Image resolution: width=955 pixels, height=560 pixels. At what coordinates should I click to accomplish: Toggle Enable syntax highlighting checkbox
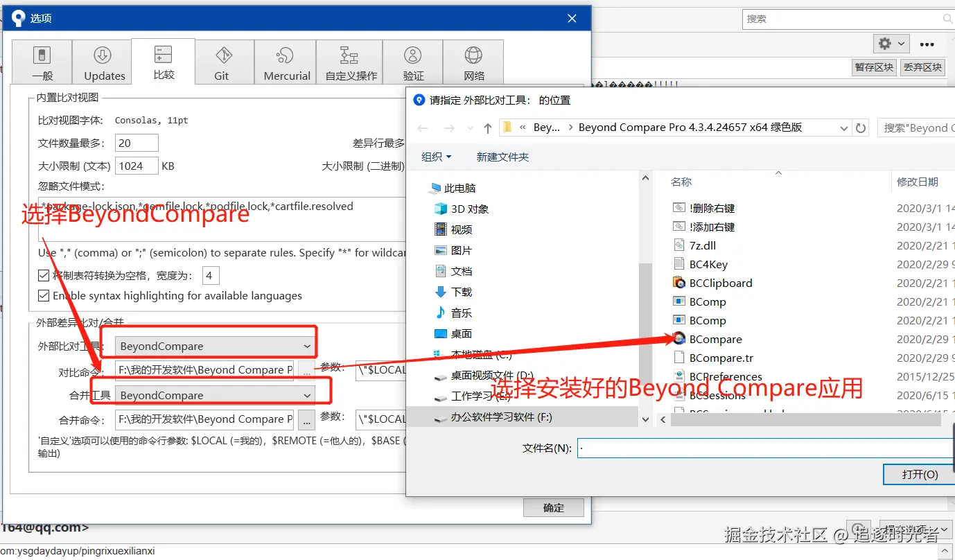[x=44, y=295]
